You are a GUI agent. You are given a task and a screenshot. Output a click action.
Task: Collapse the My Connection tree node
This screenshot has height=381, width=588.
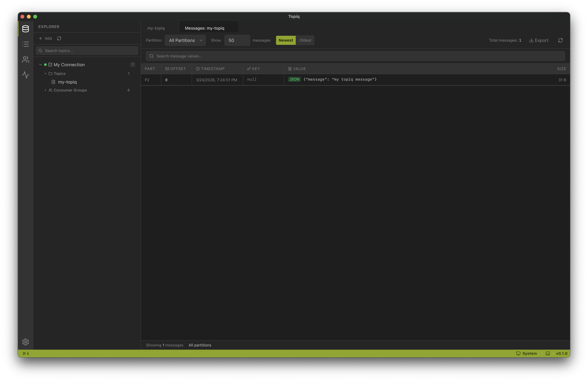(41, 64)
